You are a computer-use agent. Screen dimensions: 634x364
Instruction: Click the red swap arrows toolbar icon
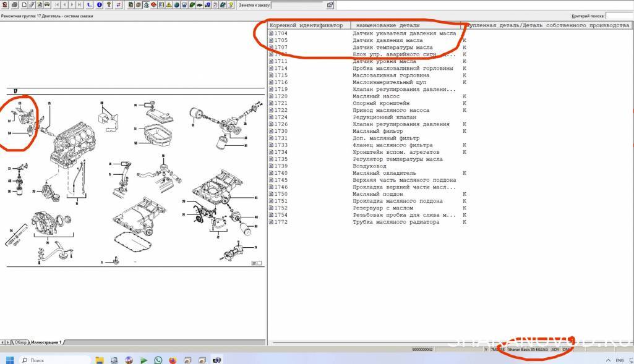(x=118, y=5)
